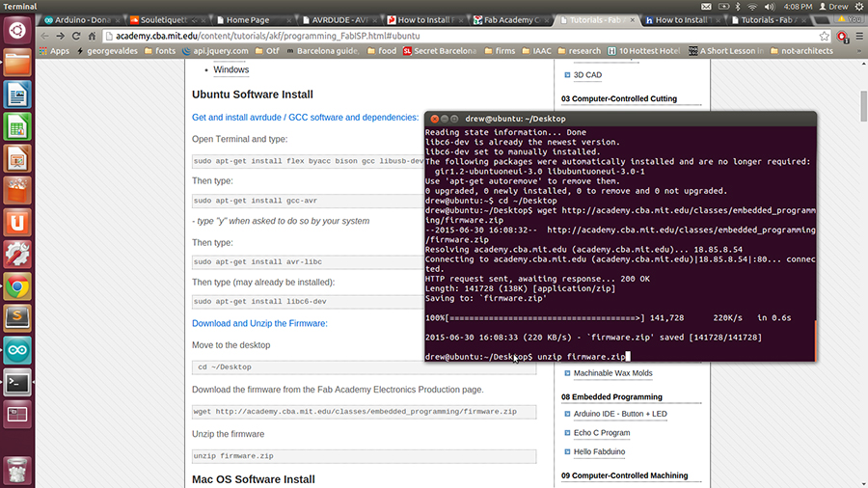This screenshot has width=868, height=488.
Task: Expand the not-architects bookmark folder
Action: (801, 51)
